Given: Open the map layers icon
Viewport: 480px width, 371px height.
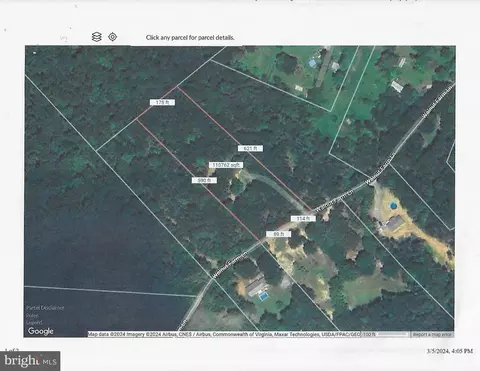Looking at the screenshot, I should tap(96, 37).
